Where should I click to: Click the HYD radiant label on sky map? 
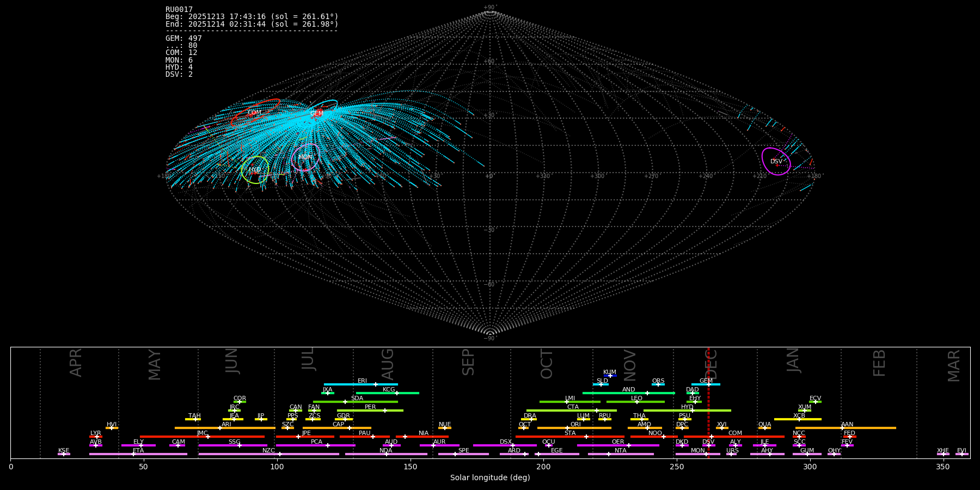(255, 170)
